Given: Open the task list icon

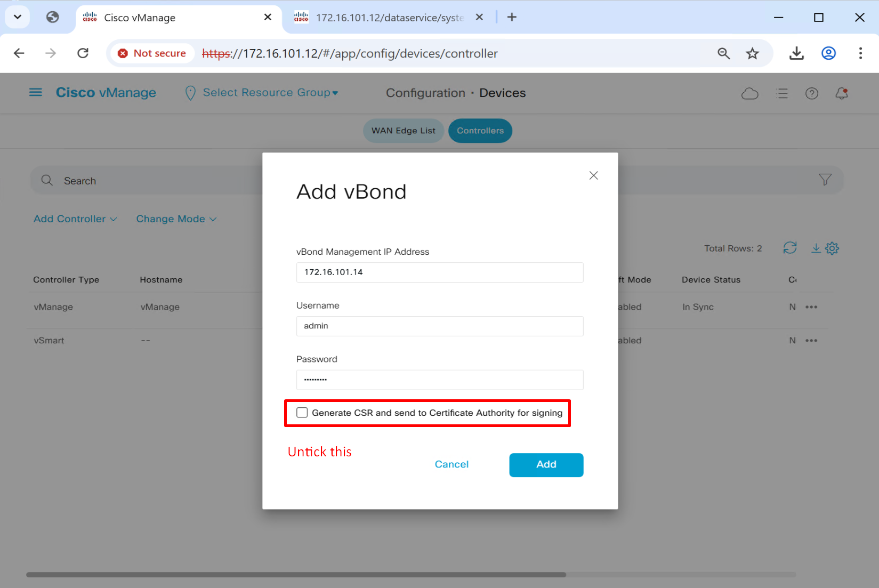Looking at the screenshot, I should pos(782,94).
